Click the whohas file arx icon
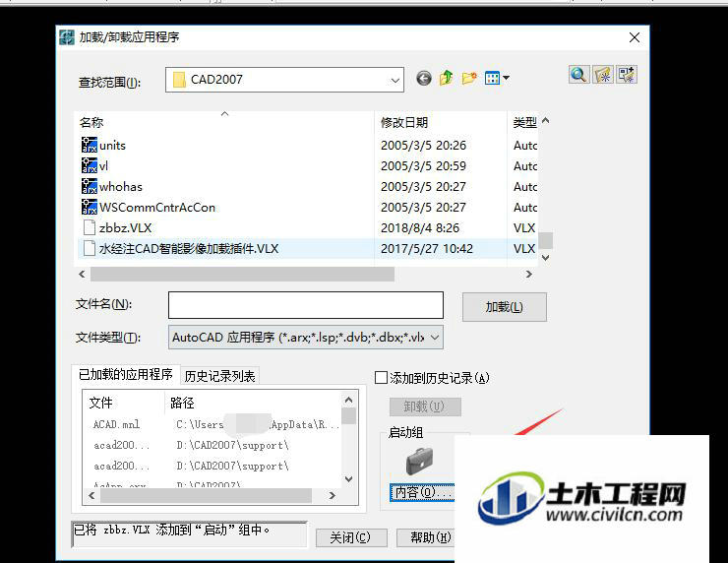Image resolution: width=728 pixels, height=563 pixels. click(x=90, y=186)
